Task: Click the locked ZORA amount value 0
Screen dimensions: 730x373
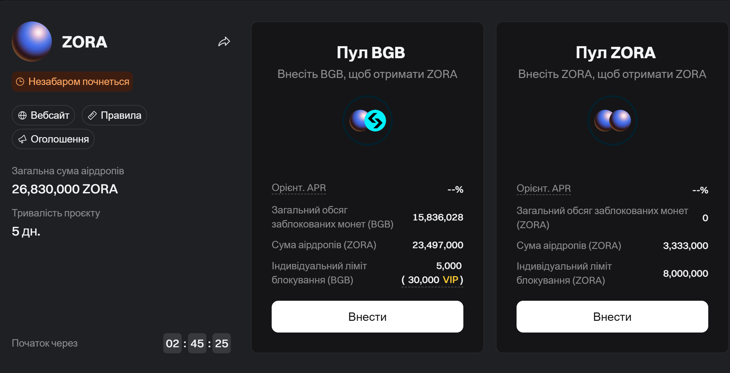Action: pos(705,218)
